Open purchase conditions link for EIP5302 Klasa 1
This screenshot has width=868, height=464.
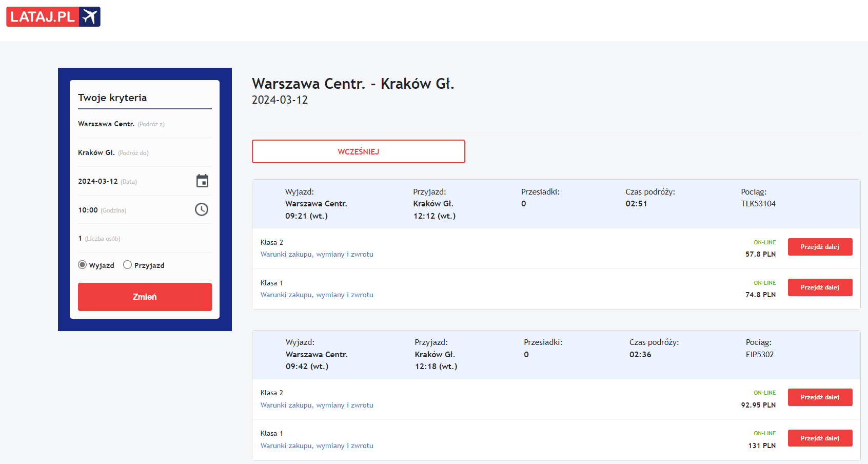click(317, 446)
